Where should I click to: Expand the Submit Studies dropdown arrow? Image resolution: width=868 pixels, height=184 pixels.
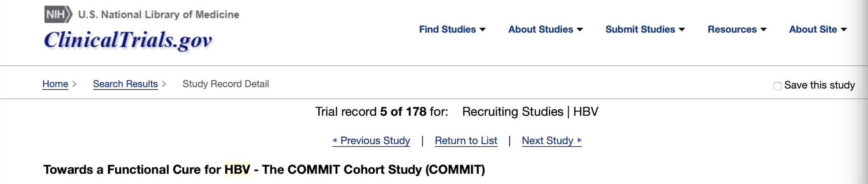[x=682, y=30]
